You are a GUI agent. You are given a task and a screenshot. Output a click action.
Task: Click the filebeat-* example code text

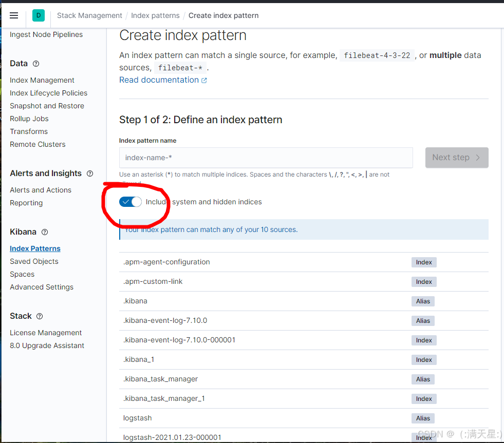pos(180,68)
